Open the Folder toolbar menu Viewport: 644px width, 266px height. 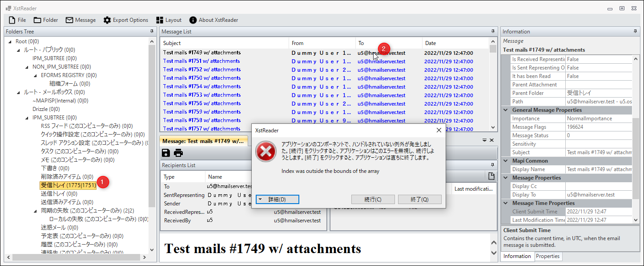tap(46, 20)
